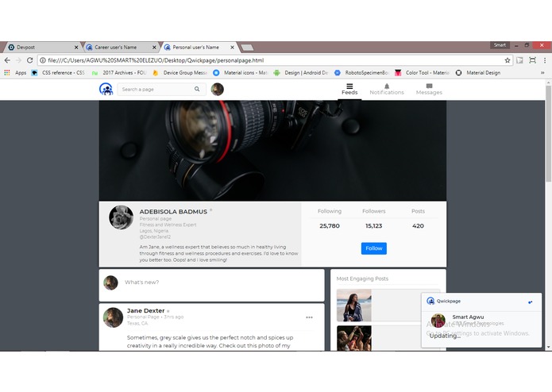Reload the page

tap(30, 60)
